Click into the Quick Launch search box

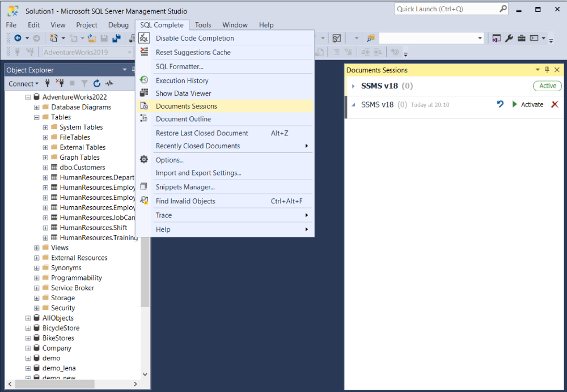[x=447, y=9]
